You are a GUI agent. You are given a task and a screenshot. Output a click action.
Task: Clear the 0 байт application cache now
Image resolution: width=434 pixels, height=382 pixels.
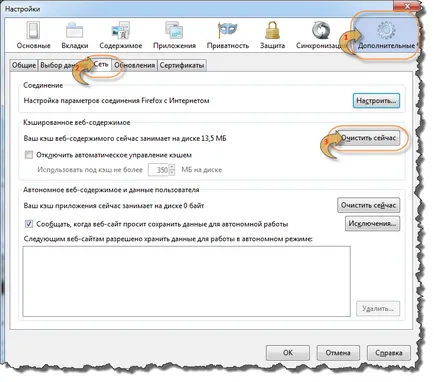click(368, 205)
